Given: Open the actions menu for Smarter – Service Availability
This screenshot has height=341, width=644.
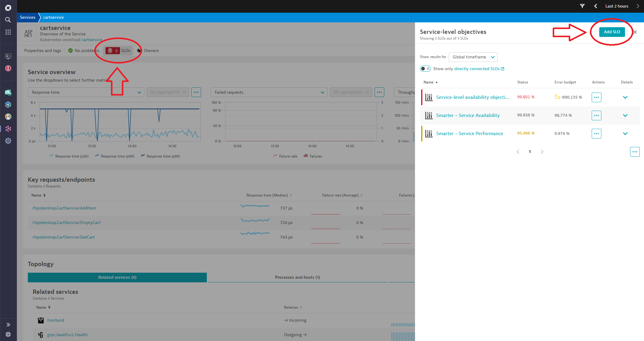Looking at the screenshot, I should tap(596, 115).
